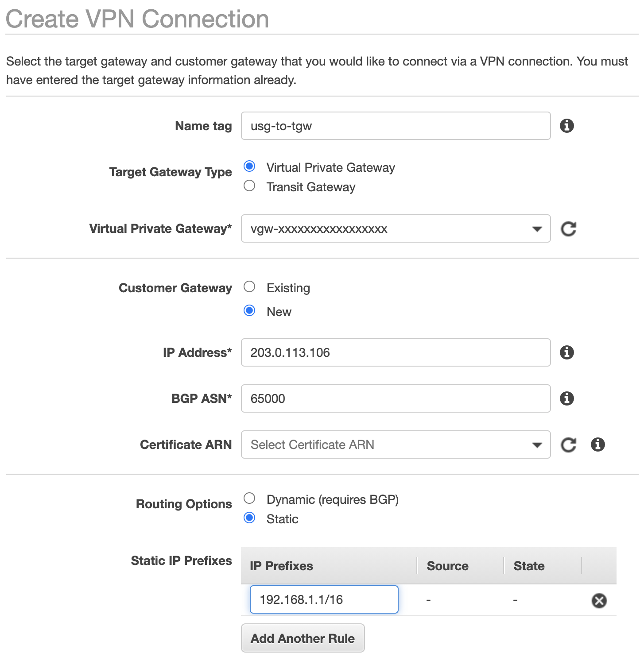Refresh the Certificate ARN list
This screenshot has width=644, height=657.
coord(568,444)
